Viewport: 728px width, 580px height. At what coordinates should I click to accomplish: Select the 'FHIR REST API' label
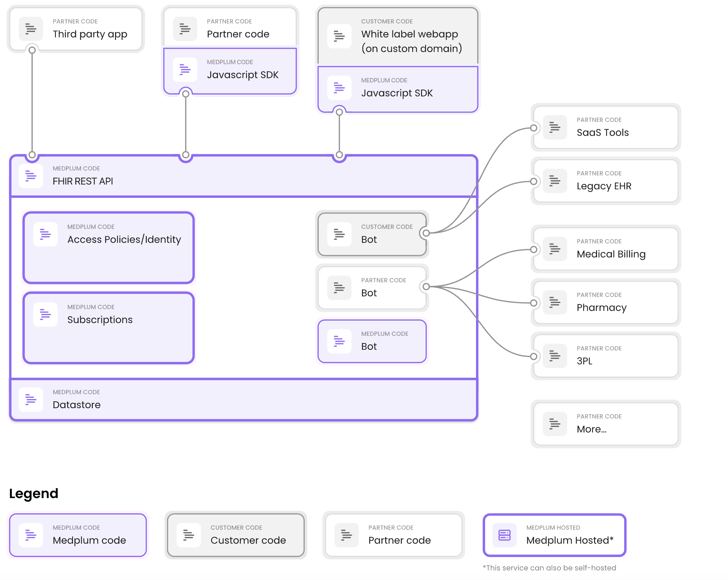pyautogui.click(x=83, y=181)
